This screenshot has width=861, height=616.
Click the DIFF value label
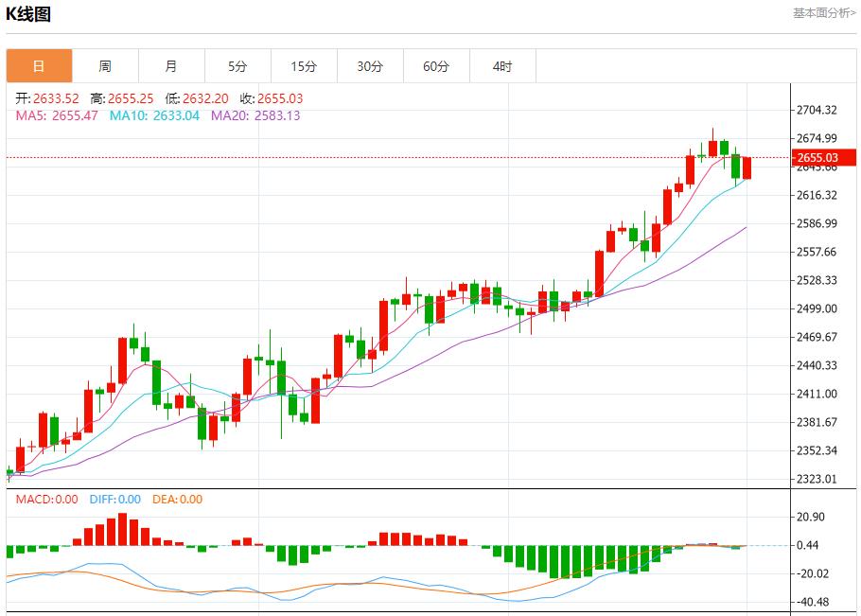[114, 500]
